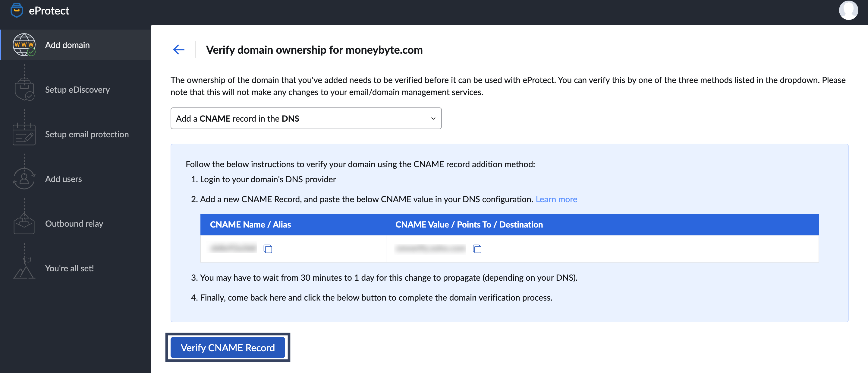Copy the CNAME Name / Alias value
The height and width of the screenshot is (373, 868).
point(268,249)
